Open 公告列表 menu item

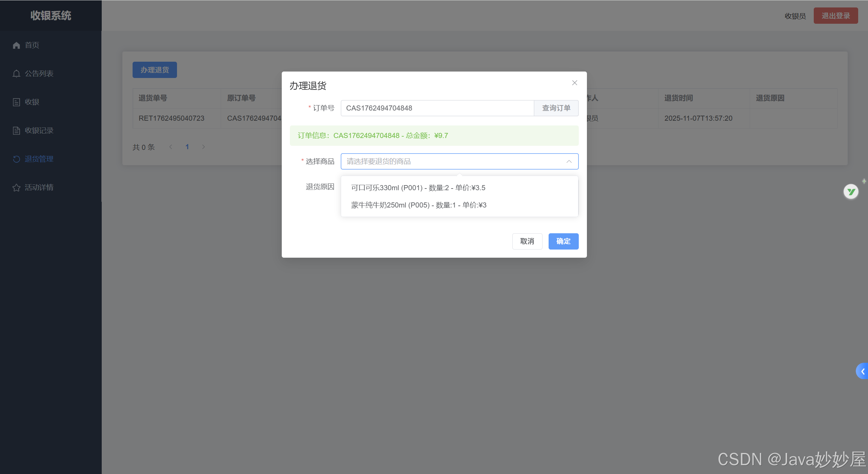(x=39, y=74)
